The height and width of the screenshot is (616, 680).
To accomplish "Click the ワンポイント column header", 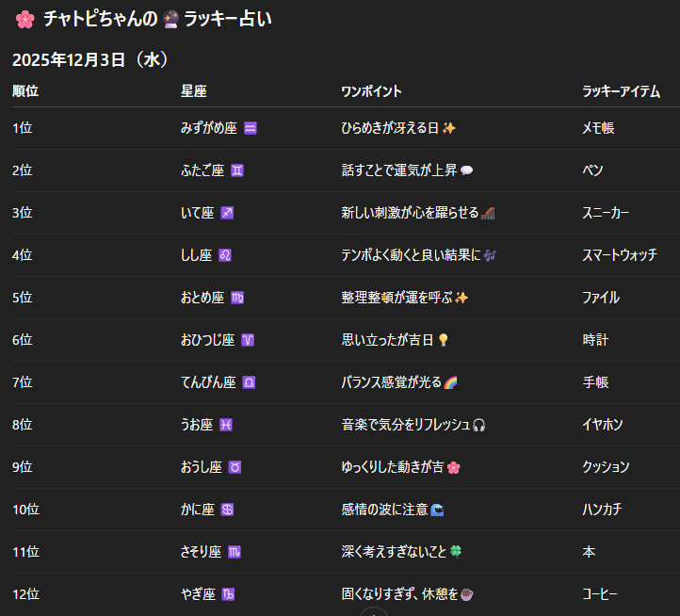I will click(371, 91).
